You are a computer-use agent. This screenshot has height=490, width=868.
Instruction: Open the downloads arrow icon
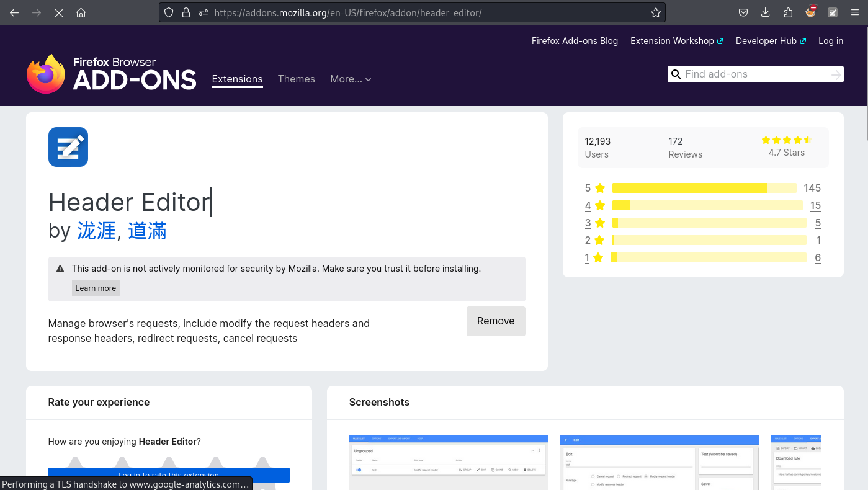[765, 12]
